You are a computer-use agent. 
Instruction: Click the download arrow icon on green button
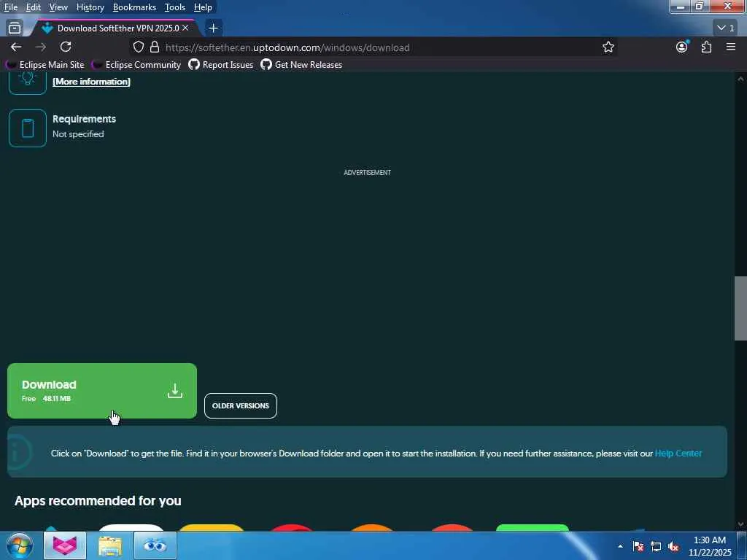click(x=175, y=391)
